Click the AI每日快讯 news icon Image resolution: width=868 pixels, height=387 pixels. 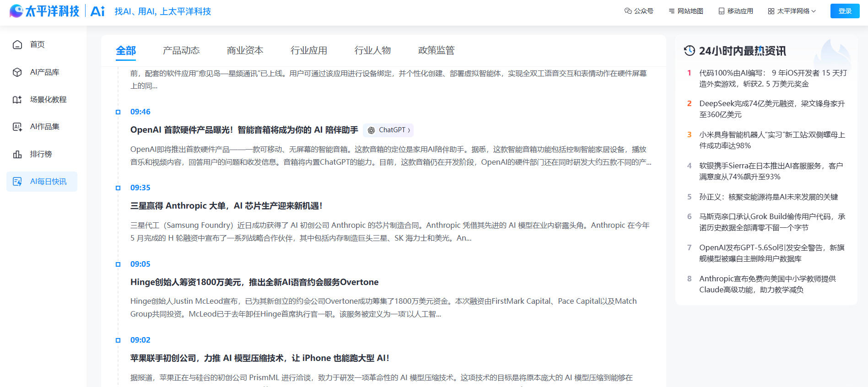(x=17, y=182)
